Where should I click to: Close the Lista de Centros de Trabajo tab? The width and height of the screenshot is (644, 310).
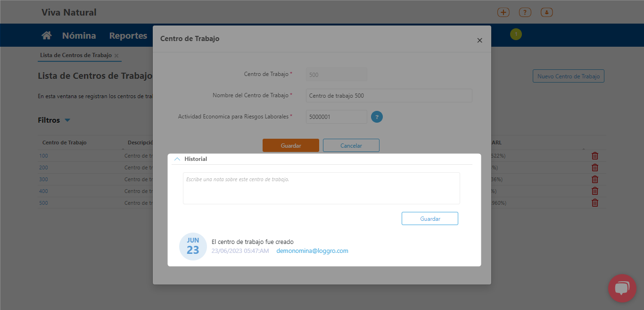(x=116, y=56)
